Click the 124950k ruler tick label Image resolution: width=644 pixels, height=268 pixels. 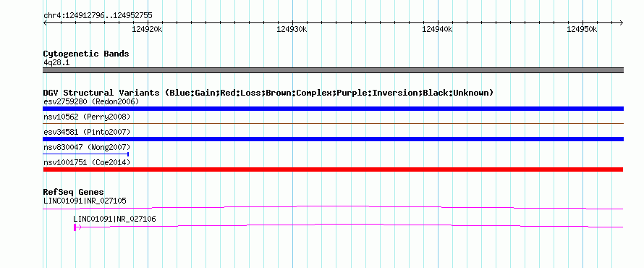582,30
